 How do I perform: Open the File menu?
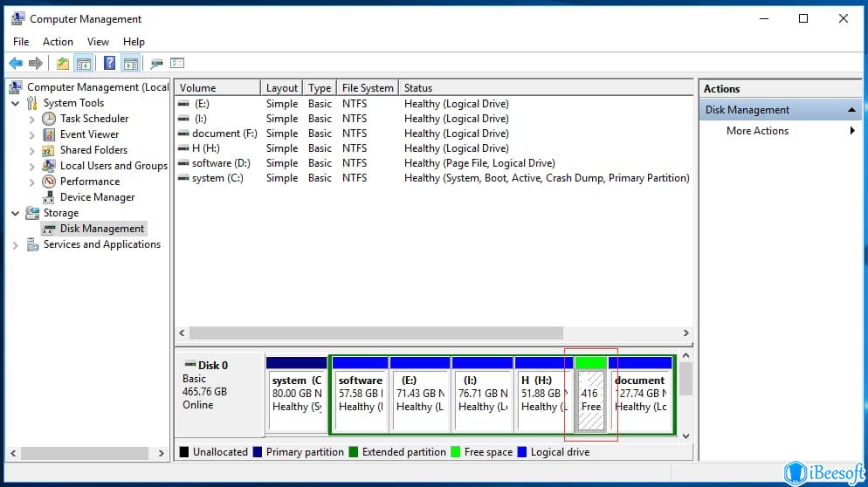tap(21, 42)
